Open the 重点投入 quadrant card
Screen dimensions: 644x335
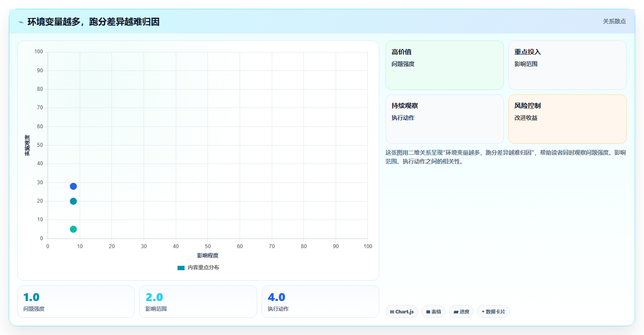(x=567, y=65)
